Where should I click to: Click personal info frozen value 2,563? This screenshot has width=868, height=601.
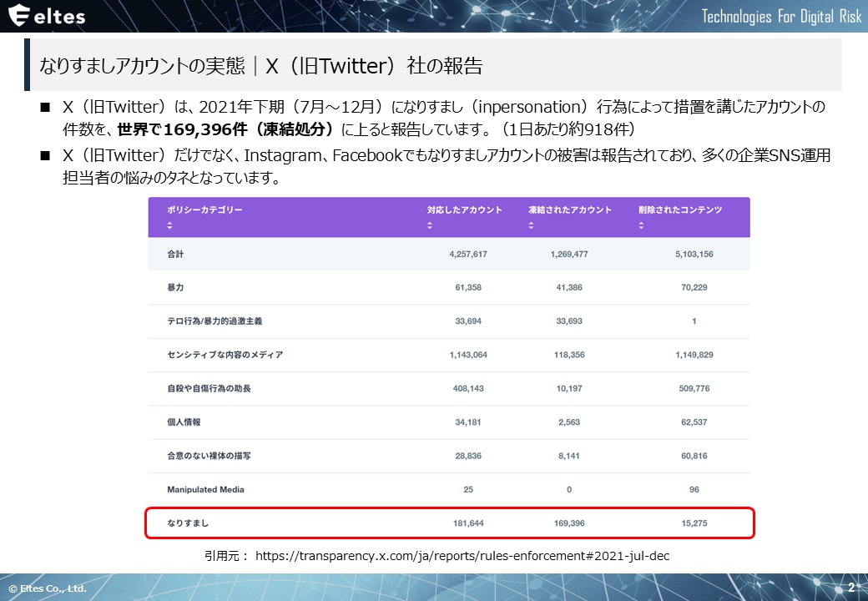coord(569,422)
